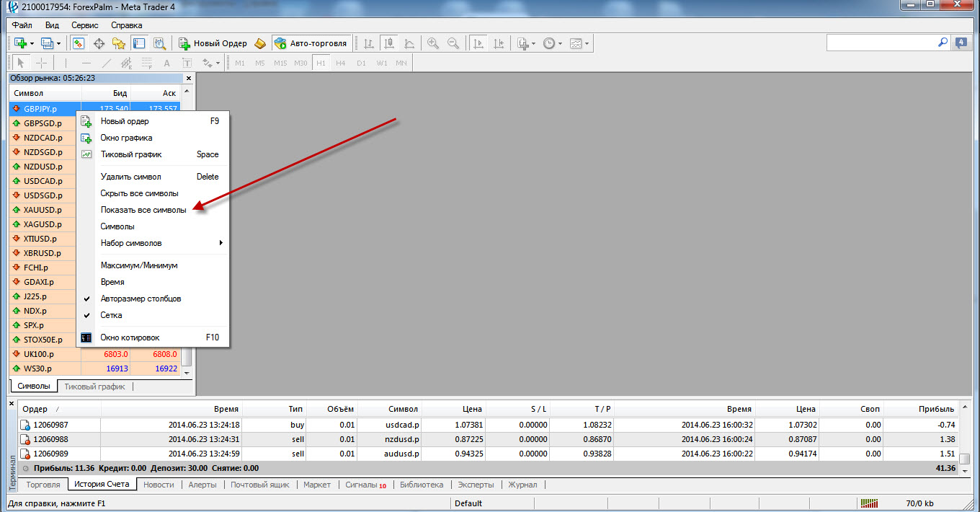Toggle the Navigator star-folder icon
The image size is (980, 512).
tap(119, 43)
